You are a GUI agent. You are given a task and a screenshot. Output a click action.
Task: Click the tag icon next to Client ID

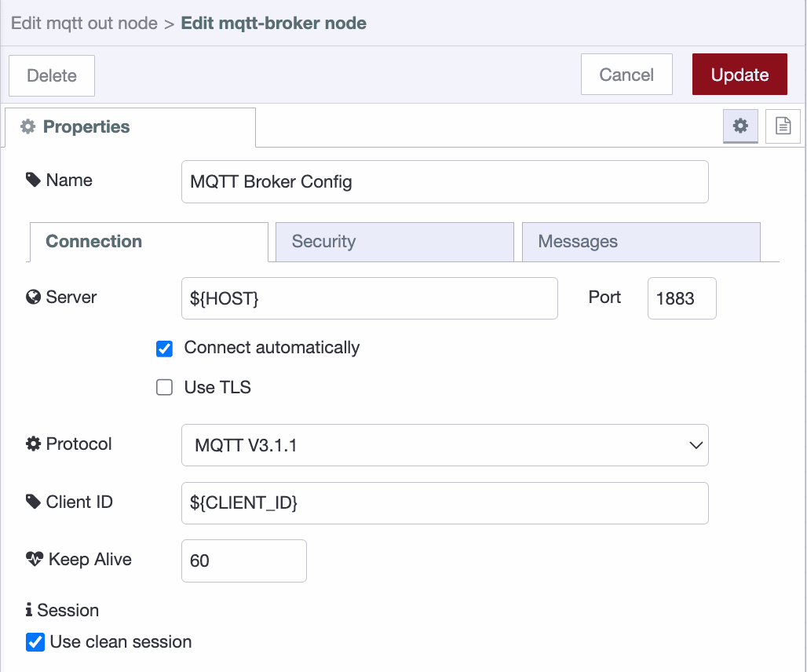32,502
